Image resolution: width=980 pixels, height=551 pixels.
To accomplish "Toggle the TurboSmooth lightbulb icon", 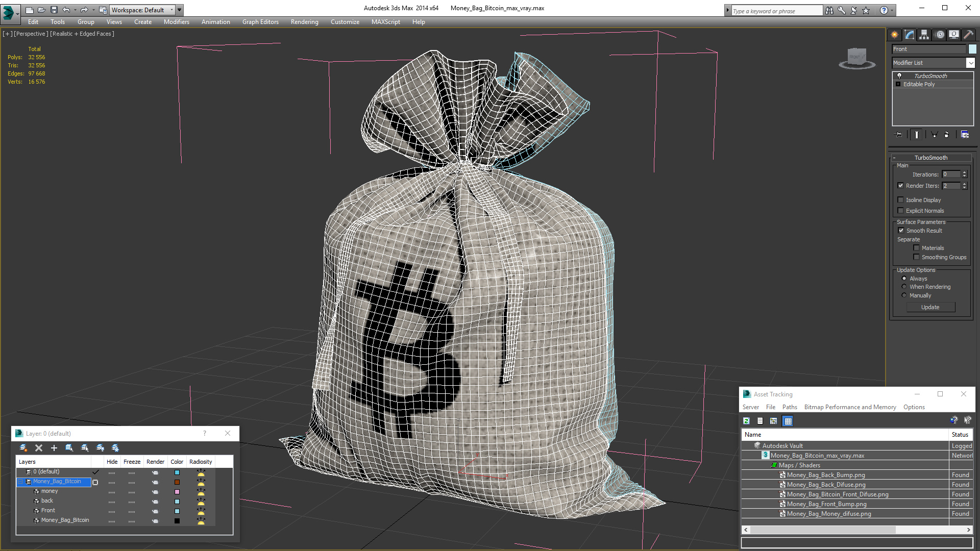I will (899, 76).
